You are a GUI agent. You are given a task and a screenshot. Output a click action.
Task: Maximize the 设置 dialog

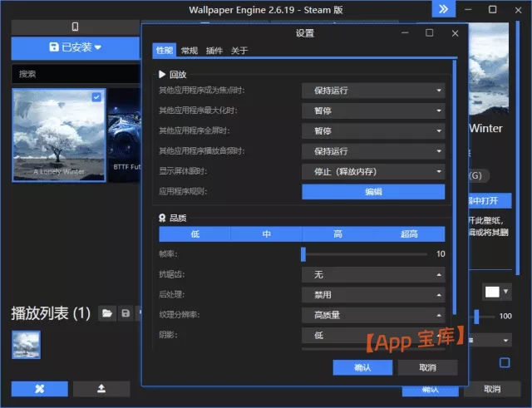[430, 33]
